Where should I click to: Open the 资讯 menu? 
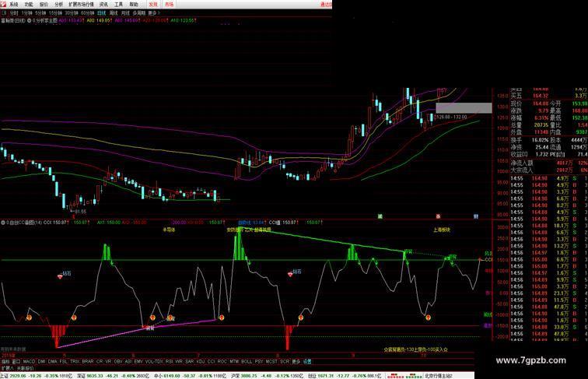(x=103, y=5)
